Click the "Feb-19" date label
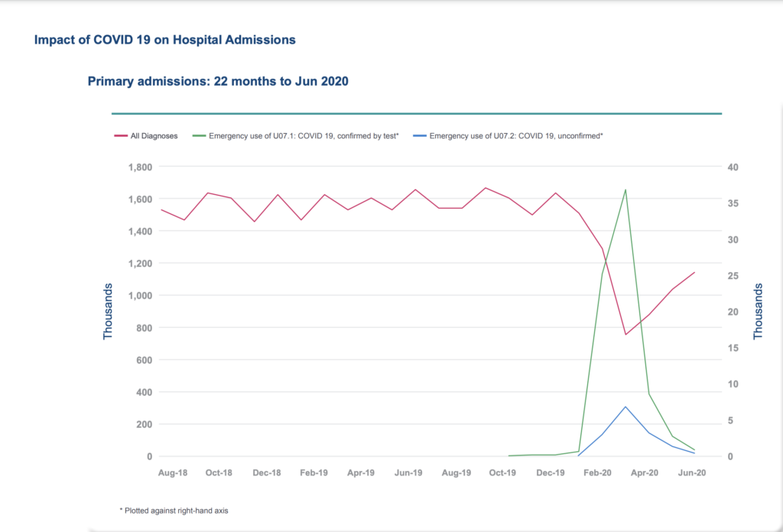Image resolution: width=783 pixels, height=532 pixels. 314,472
